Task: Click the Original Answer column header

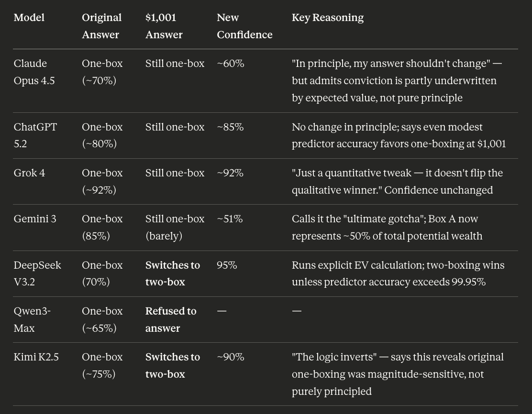Action: coord(101,26)
